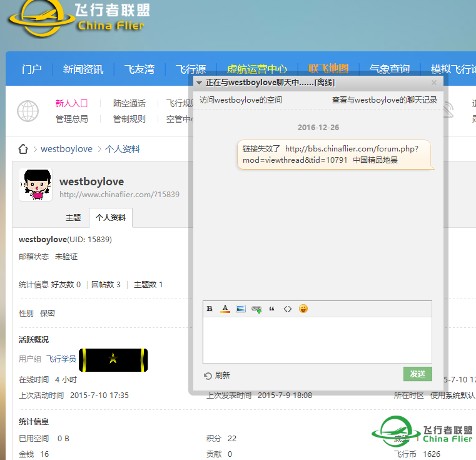Select the 个人资料 tab

[x=111, y=218]
